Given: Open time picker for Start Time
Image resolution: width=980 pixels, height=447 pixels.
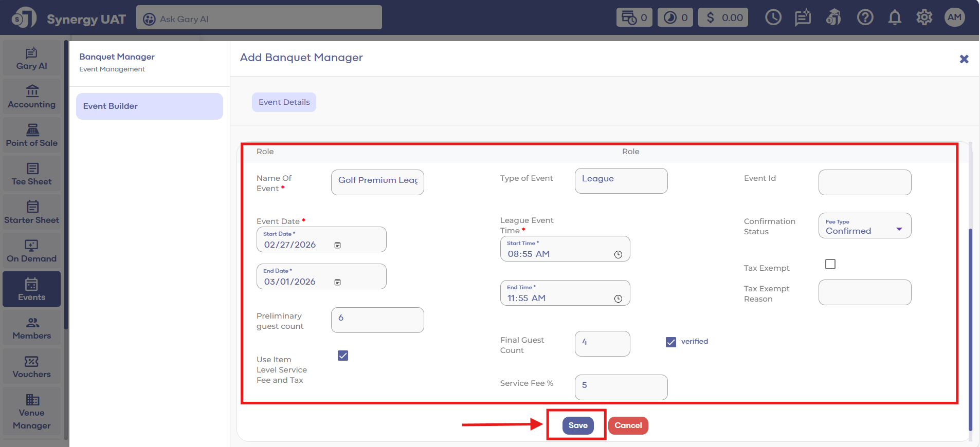Looking at the screenshot, I should [618, 255].
